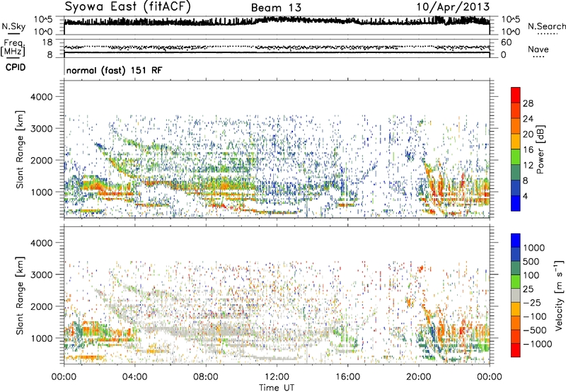The height and width of the screenshot is (392, 566).
Task: Click the "1000" tick on the Velocity color bar
Action: coord(534,248)
